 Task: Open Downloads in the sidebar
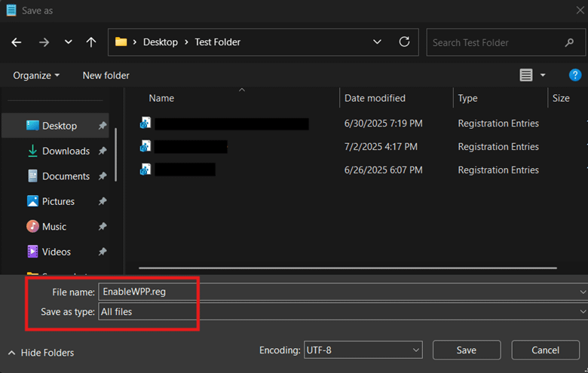(x=66, y=151)
